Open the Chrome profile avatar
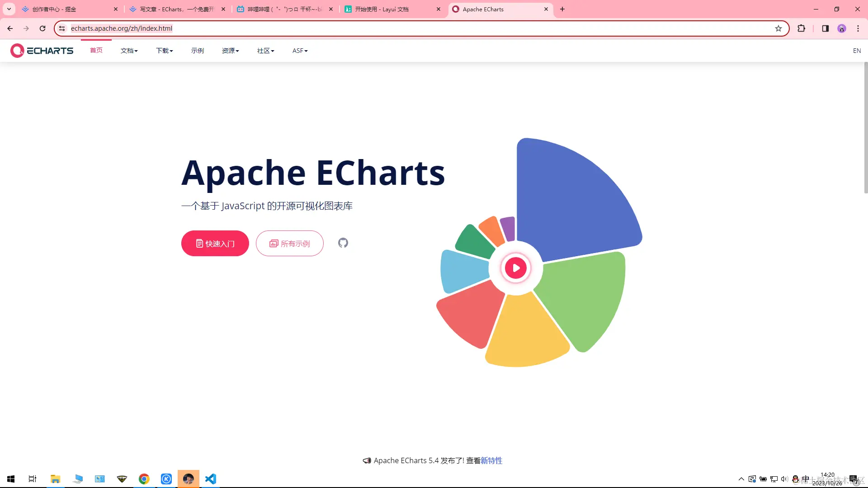This screenshot has height=488, width=868. pos(842,28)
